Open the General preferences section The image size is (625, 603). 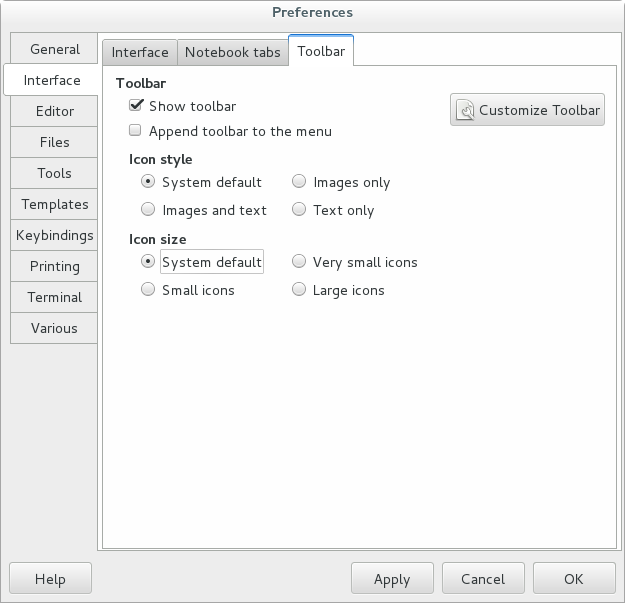coord(55,49)
